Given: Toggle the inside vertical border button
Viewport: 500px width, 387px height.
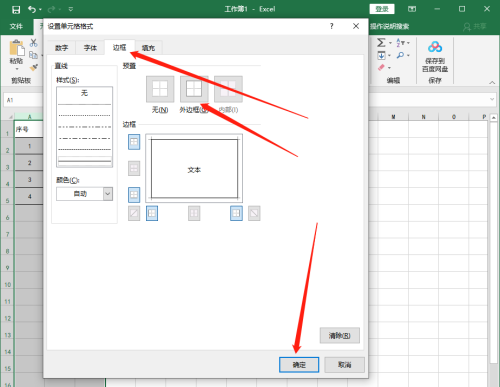Looking at the screenshot, I should pos(194,213).
